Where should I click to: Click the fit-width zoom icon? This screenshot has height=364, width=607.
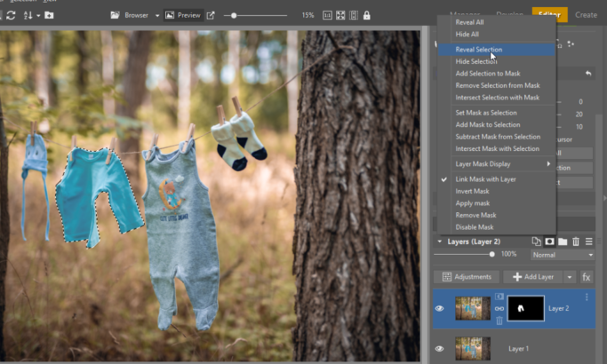[354, 15]
